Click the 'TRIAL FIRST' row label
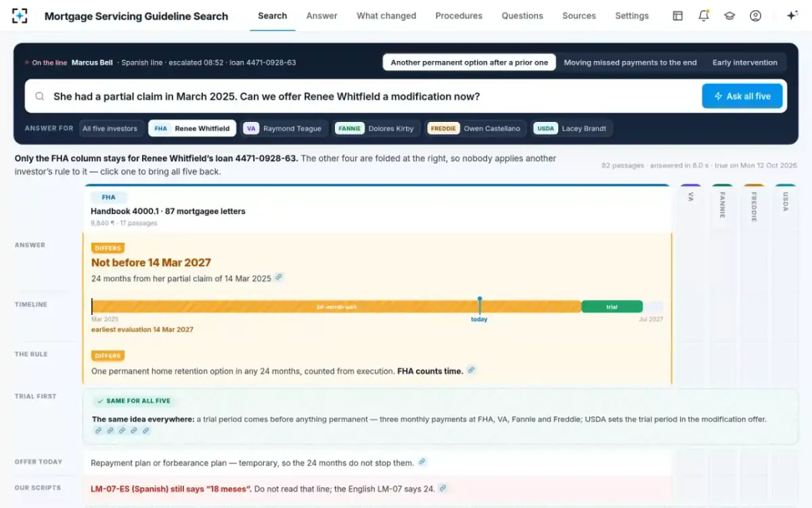The height and width of the screenshot is (508, 812). coord(36,396)
